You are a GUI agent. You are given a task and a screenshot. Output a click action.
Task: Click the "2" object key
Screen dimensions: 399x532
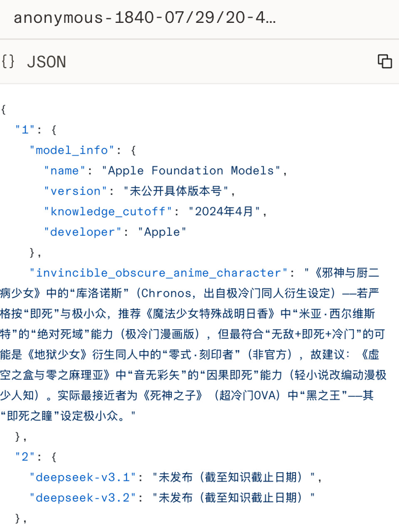[25, 457]
